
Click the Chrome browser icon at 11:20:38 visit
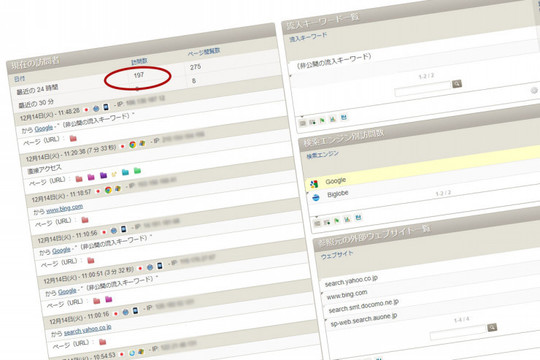(133, 144)
